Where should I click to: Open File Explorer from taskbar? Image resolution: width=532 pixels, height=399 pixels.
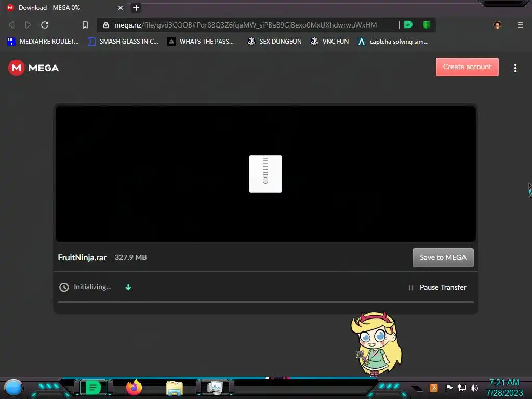[x=175, y=388]
